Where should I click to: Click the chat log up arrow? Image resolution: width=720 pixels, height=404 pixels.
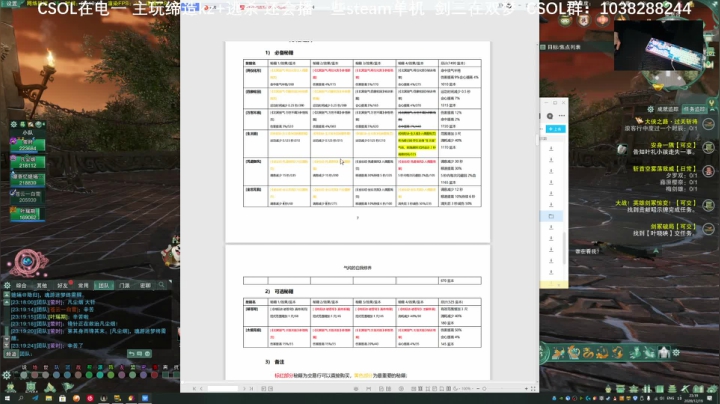click(6, 303)
